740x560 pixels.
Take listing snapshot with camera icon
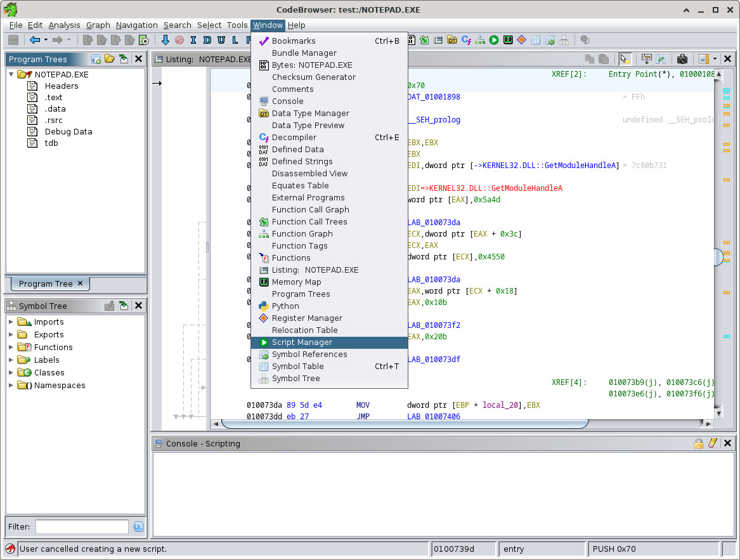[x=682, y=59]
